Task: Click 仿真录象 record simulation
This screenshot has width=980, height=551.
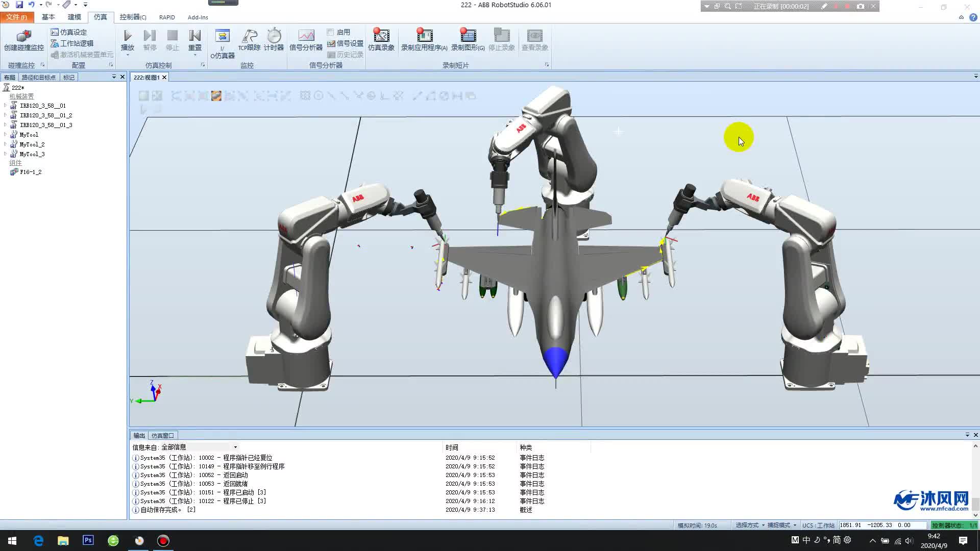Action: click(x=381, y=40)
